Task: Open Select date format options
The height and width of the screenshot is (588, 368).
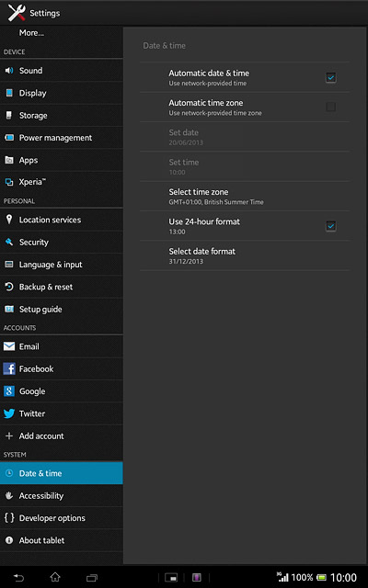Action: [x=245, y=255]
